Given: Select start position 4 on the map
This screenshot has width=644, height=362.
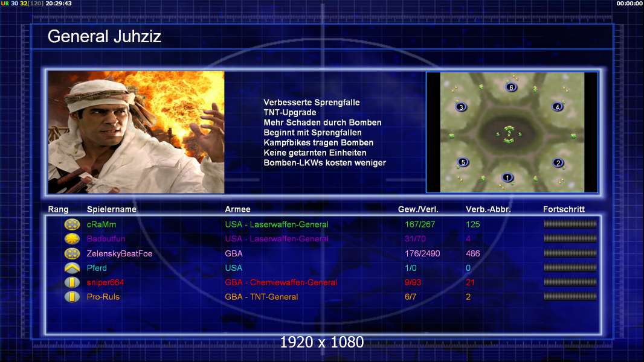Looking at the screenshot, I should pyautogui.click(x=557, y=107).
